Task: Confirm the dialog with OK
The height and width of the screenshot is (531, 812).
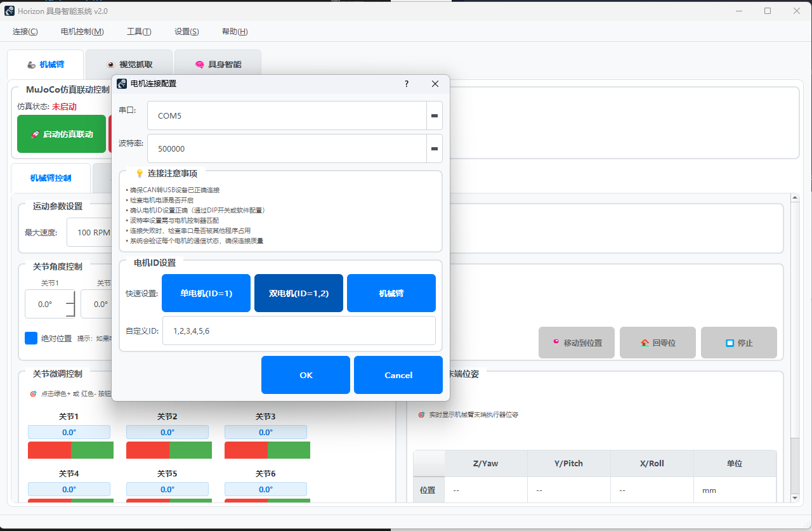Action: pos(306,375)
